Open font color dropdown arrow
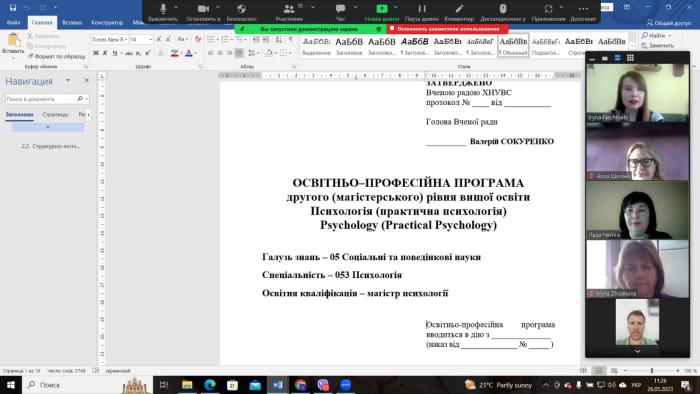 pos(196,54)
